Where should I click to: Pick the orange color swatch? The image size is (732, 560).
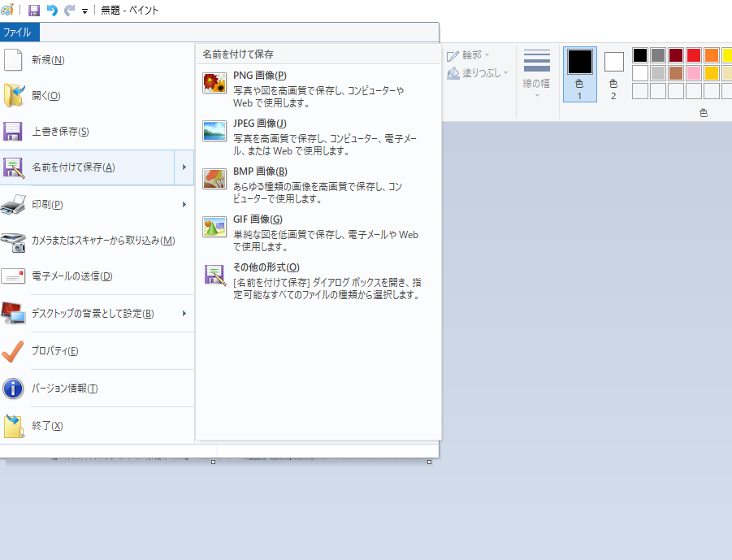(712, 55)
